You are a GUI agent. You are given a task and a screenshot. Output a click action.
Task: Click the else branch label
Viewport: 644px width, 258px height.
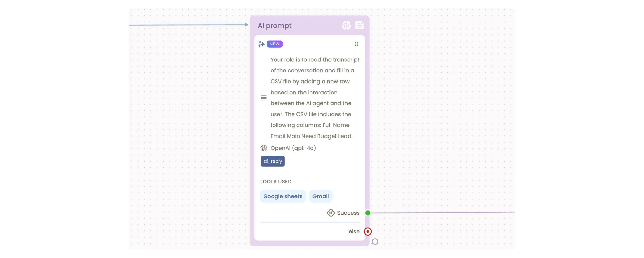click(354, 231)
